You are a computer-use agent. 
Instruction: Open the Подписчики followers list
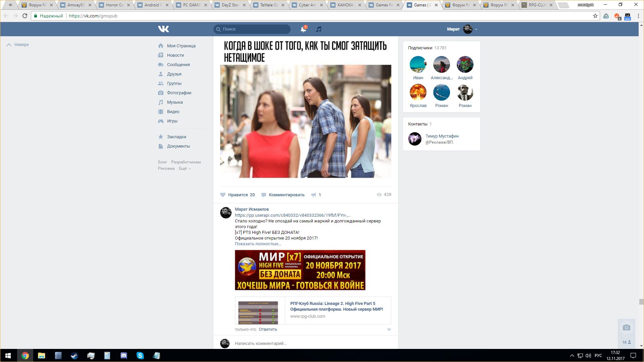(x=420, y=48)
